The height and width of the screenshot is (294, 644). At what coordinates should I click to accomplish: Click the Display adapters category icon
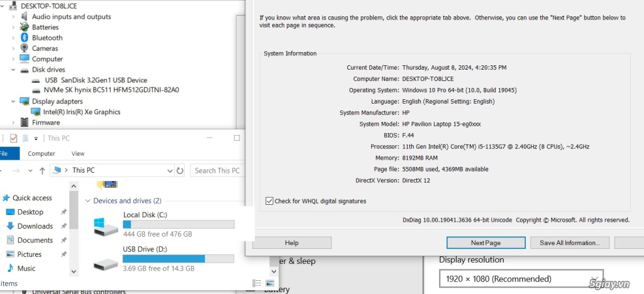(25, 101)
